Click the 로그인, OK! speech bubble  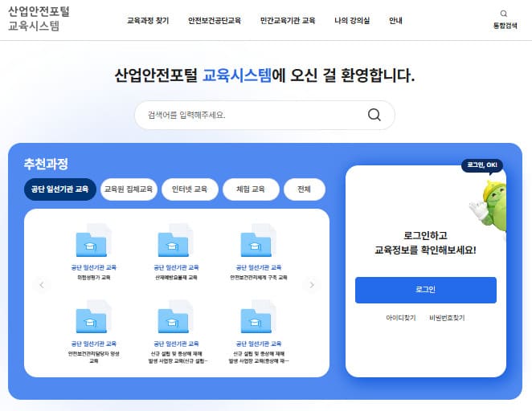point(482,165)
